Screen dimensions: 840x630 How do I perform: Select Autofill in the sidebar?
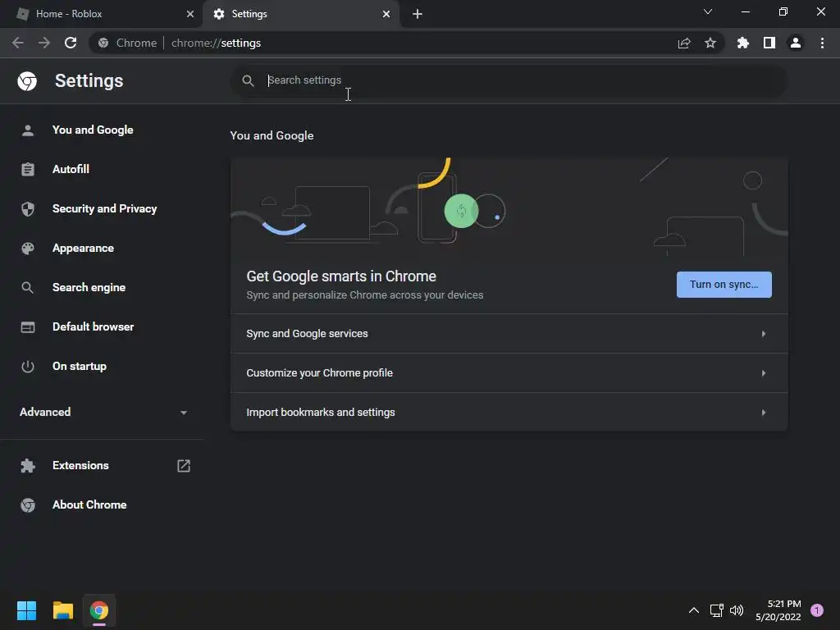[71, 169]
